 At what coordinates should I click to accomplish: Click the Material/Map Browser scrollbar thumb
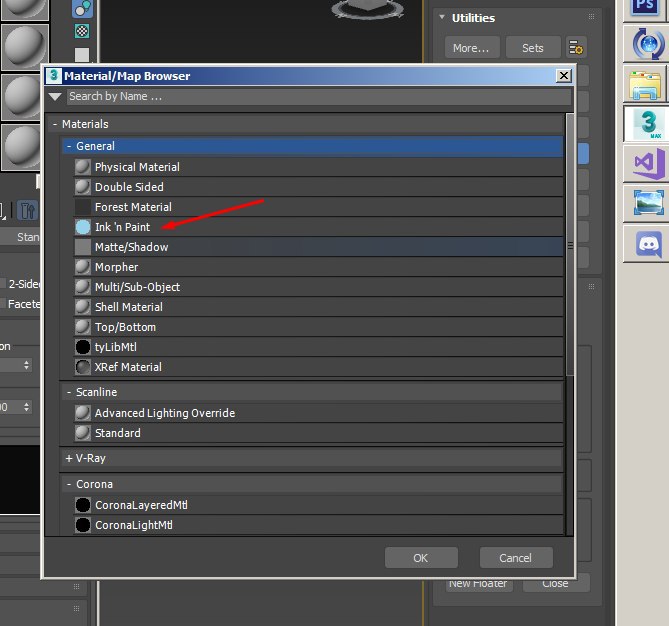click(570, 245)
